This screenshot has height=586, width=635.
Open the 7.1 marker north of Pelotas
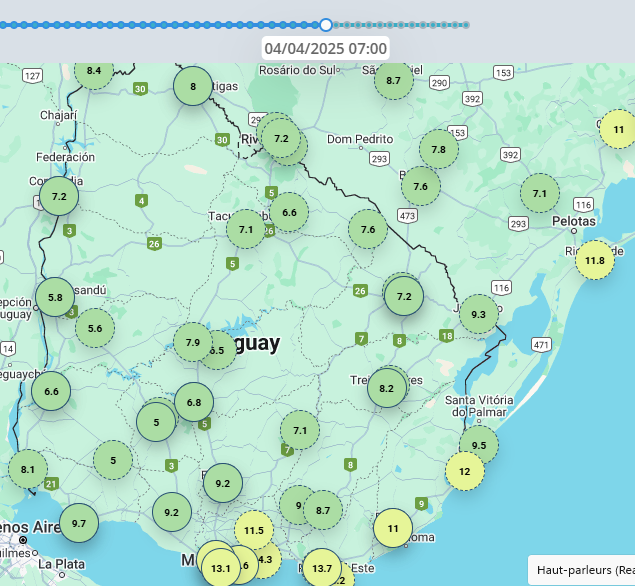pos(540,193)
